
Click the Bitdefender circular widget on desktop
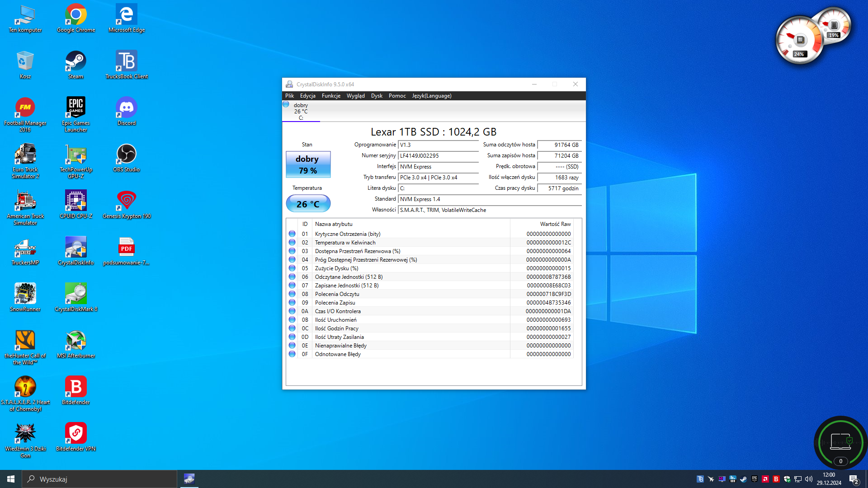tap(840, 443)
